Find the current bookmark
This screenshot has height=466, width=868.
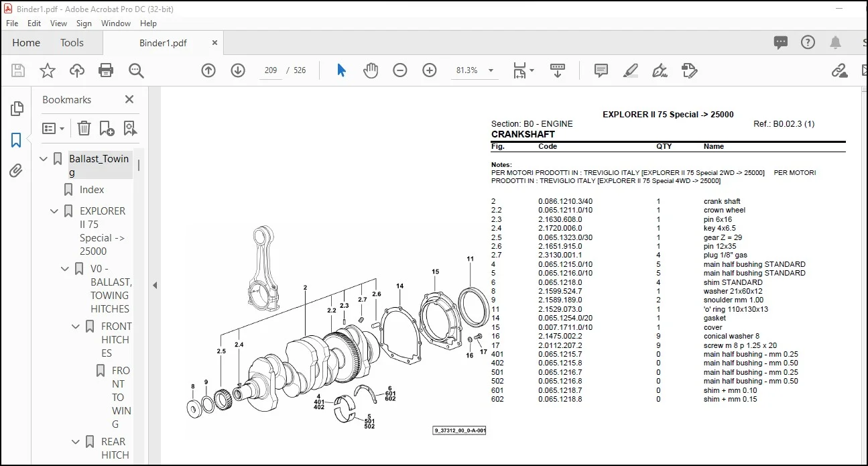[130, 128]
